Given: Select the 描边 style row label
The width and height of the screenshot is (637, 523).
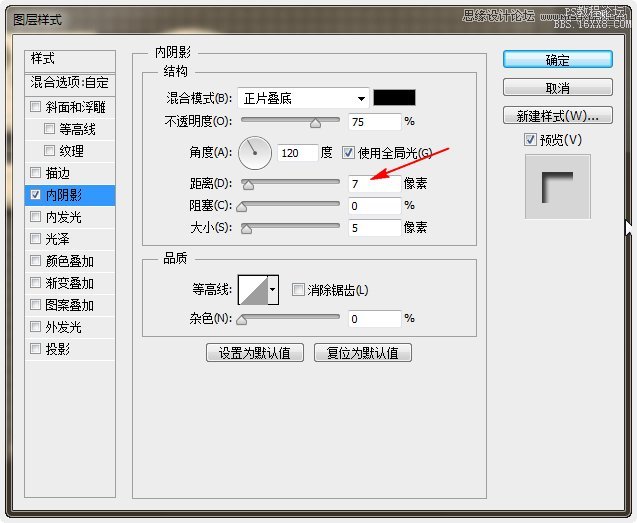Looking at the screenshot, I should coord(58,173).
